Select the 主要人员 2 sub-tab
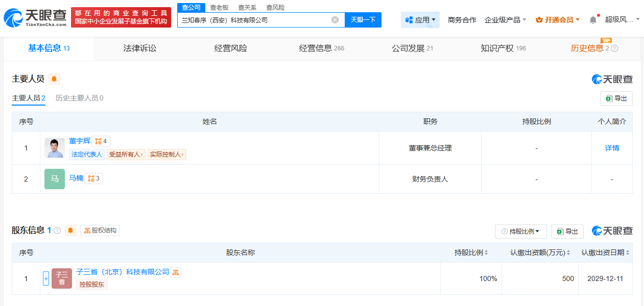 point(29,98)
